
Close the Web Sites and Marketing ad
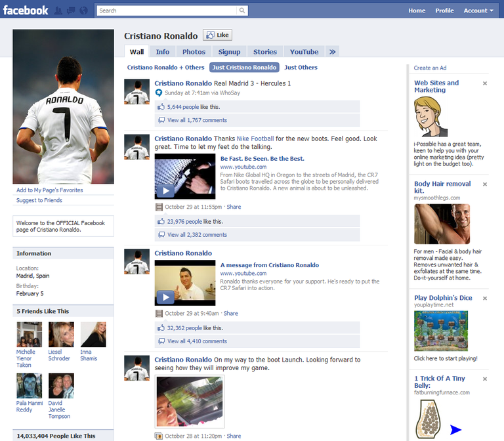coord(485,83)
